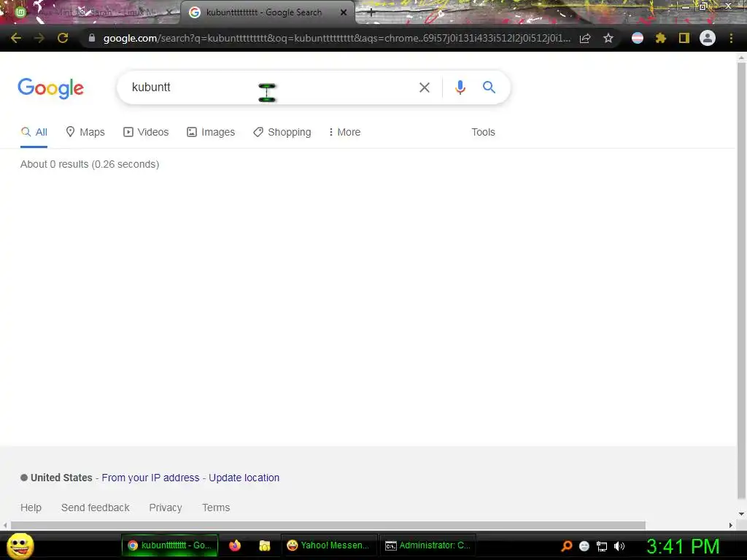Viewport: 747px width, 560px height.
Task: Toggle the Chrome side panel
Action: pyautogui.click(x=684, y=38)
